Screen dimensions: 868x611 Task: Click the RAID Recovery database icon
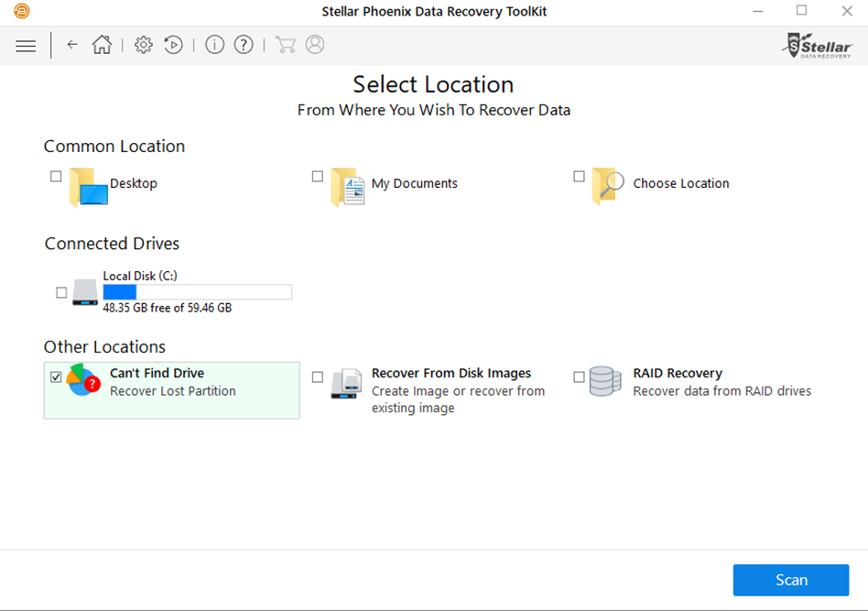pos(605,381)
